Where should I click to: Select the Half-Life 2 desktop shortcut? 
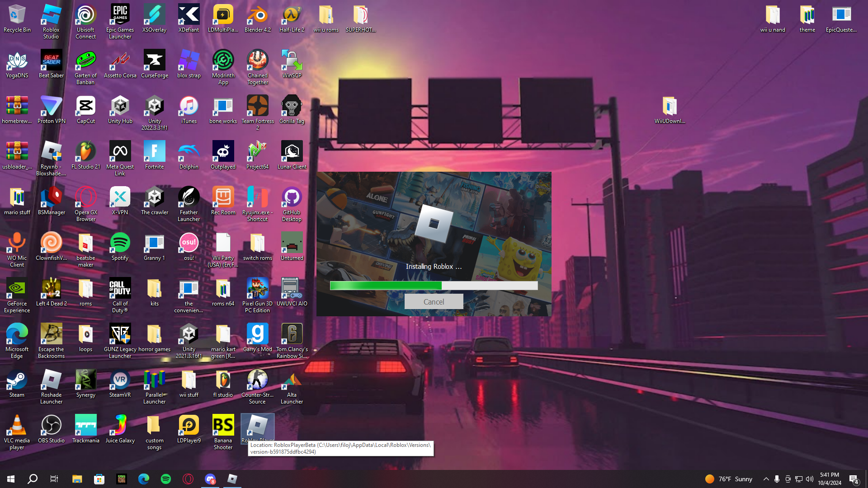[292, 19]
